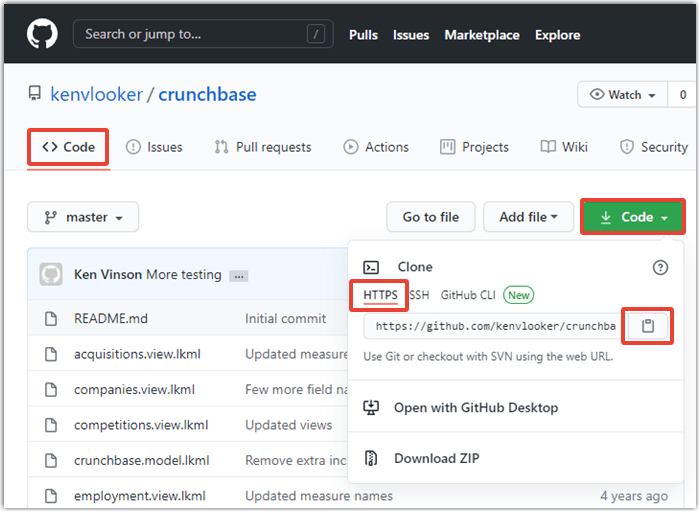Open the Explore page
This screenshot has height=512, width=700.
point(558,35)
